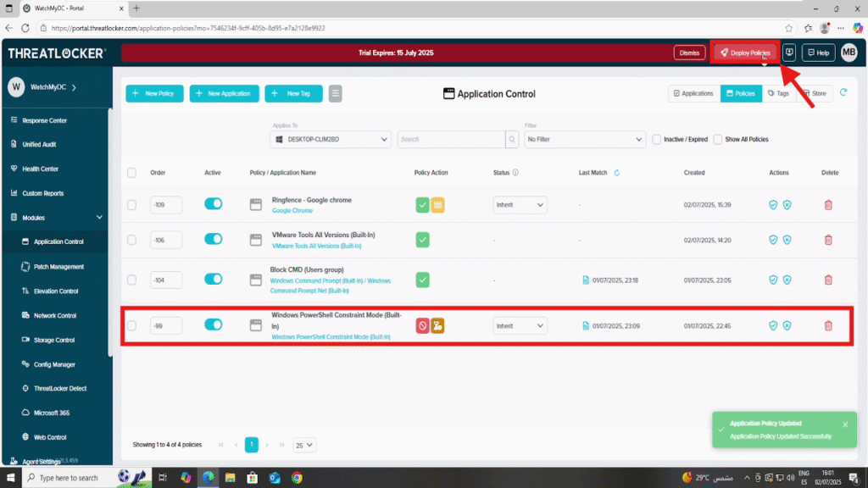Check the Ringfence - Google chrome row checkbox

131,205
